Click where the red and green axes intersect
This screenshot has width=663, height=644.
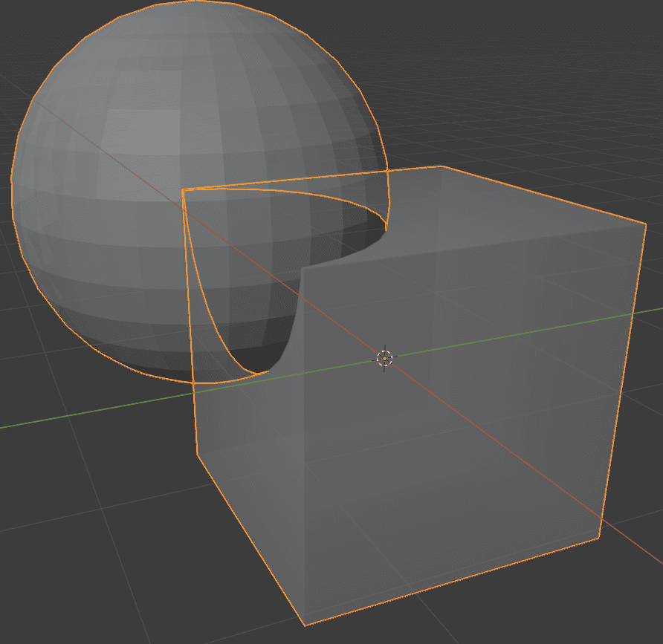click(384, 358)
